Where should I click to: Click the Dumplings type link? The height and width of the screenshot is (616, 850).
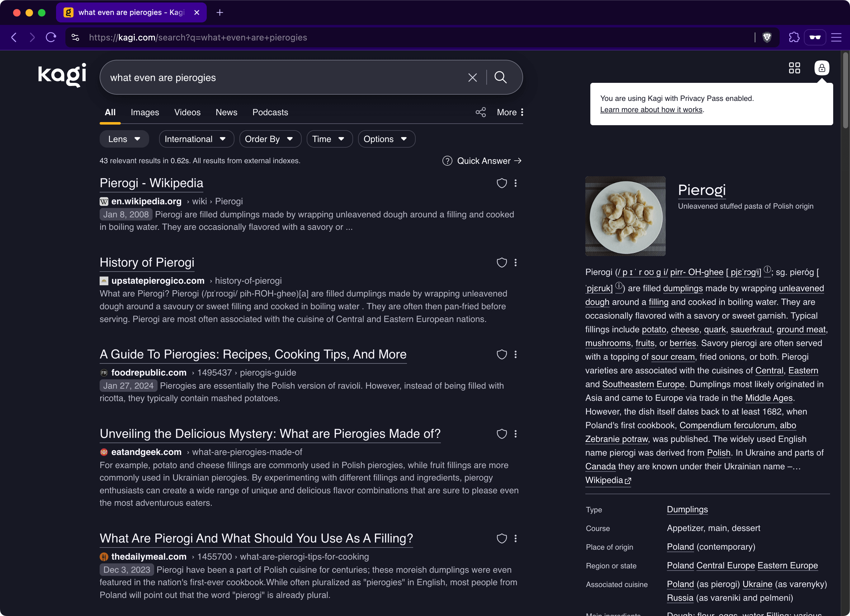[x=687, y=509]
